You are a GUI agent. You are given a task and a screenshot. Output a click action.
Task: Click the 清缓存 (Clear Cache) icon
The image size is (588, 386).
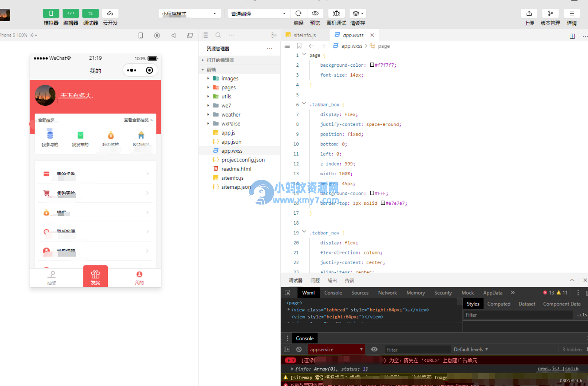pos(356,13)
